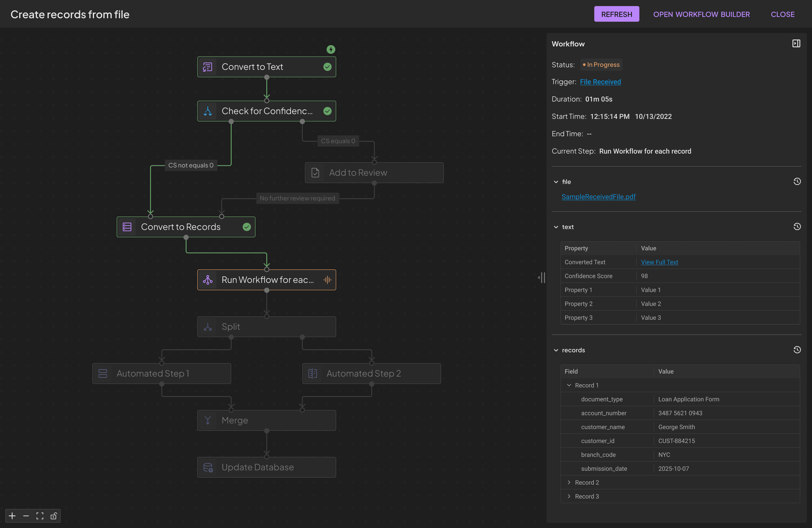Screen dimensions: 812x528
Task: Click the Update Database node icon
Action: [x=208, y=467]
